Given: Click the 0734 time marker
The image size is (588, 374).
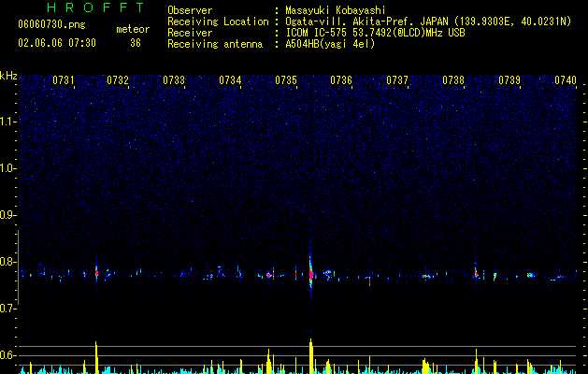Looking at the screenshot, I should tap(230, 80).
